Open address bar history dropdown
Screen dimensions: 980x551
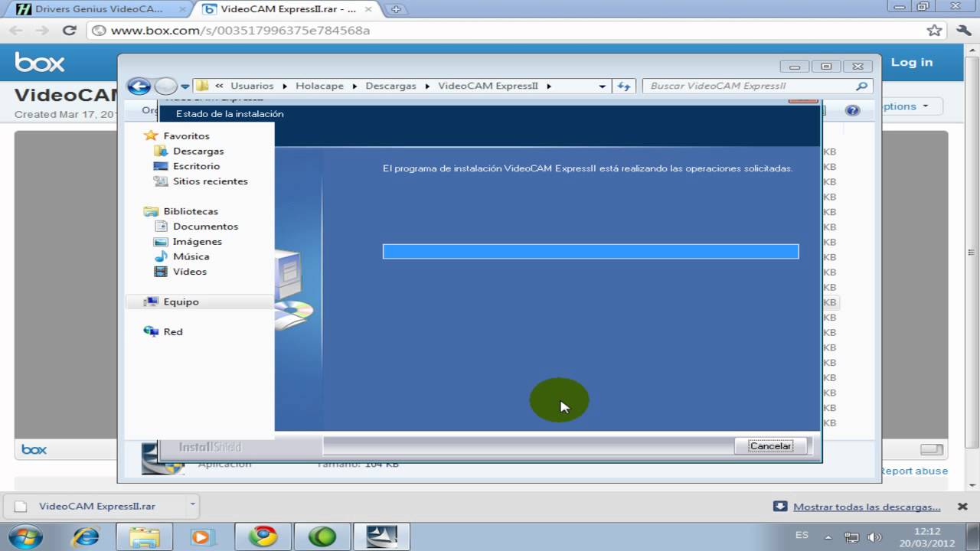[603, 86]
